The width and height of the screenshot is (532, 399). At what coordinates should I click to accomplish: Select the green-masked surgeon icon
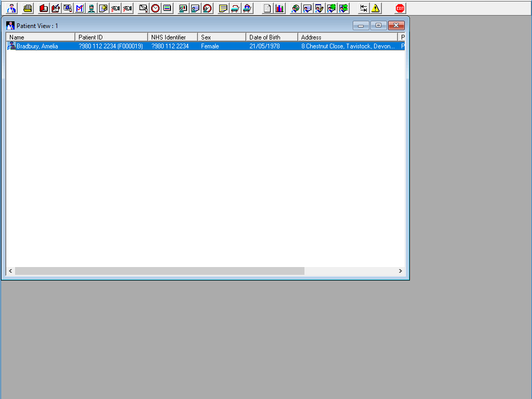point(91,8)
